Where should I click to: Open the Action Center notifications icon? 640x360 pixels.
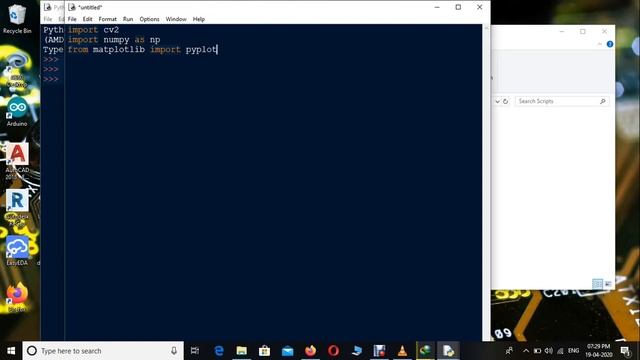click(x=625, y=351)
